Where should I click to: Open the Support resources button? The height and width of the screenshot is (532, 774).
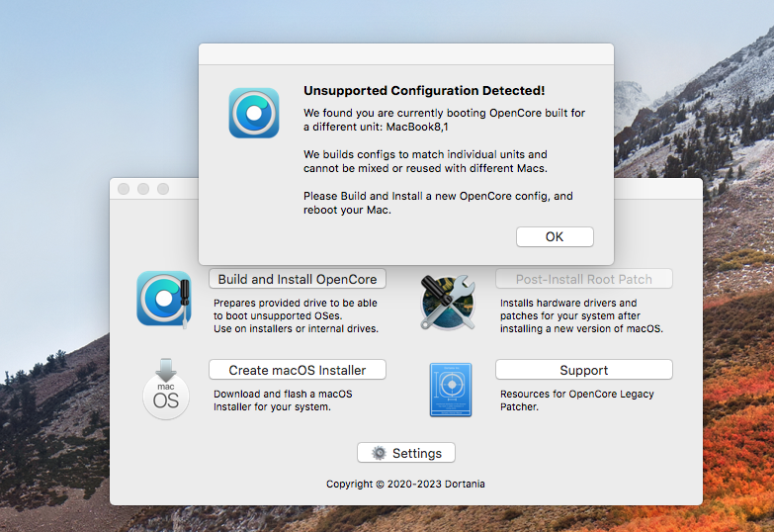click(584, 370)
